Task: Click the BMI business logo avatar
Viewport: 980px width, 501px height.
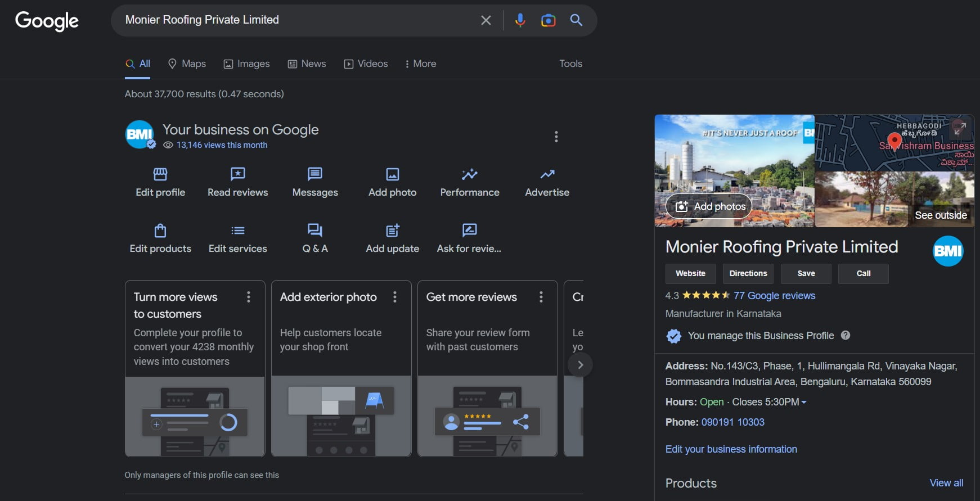Action: coord(140,135)
